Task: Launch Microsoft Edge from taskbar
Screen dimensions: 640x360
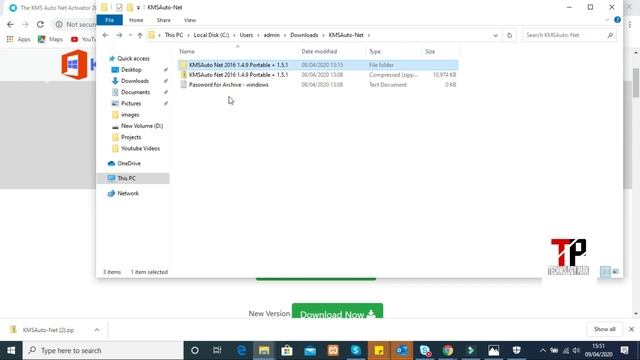Action: coord(241,351)
